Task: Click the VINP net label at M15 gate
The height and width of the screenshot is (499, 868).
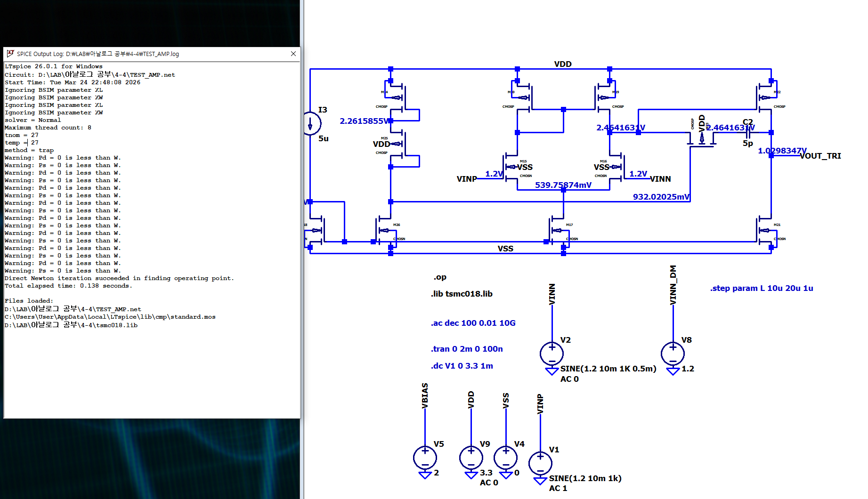Action: (467, 179)
